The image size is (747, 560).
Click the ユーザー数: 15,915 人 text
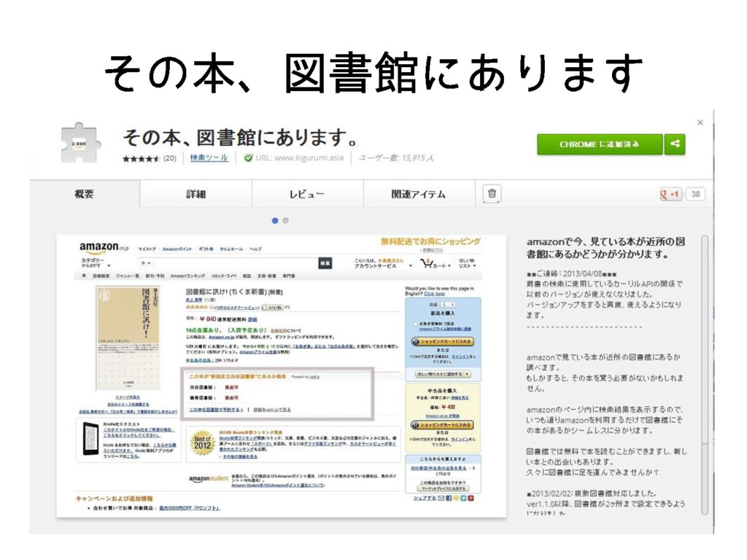coord(396,157)
